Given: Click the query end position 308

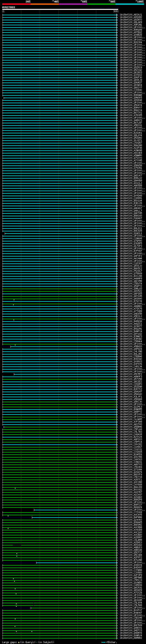Looking at the screenshot, I should click(115, 11).
